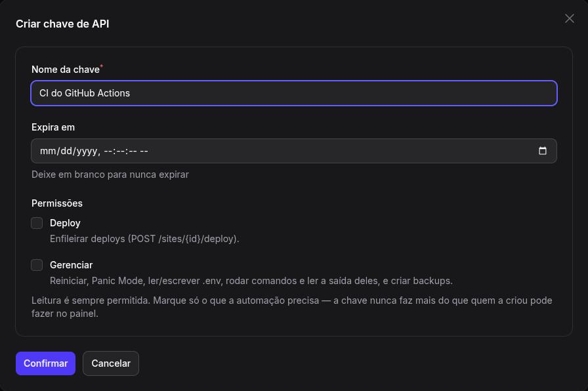This screenshot has height=391, width=588.
Task: Click the 'Nome da chave' label
Action: [x=66, y=70]
